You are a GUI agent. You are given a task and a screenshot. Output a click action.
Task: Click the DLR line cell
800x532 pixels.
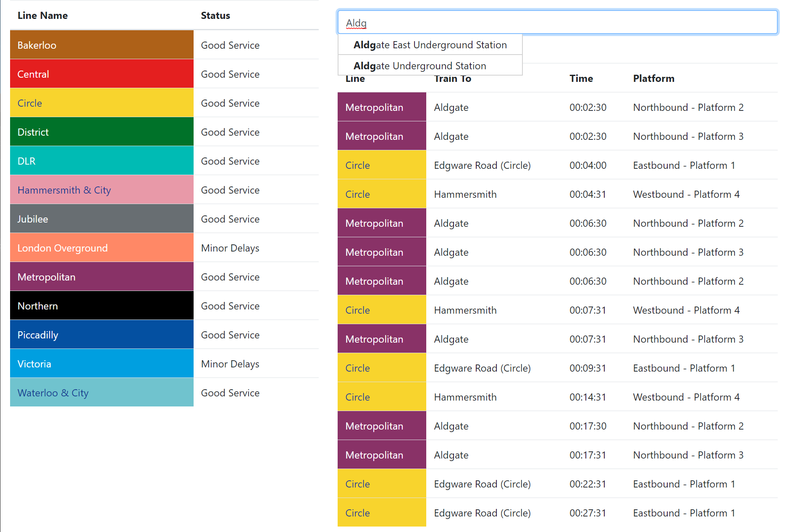(102, 161)
